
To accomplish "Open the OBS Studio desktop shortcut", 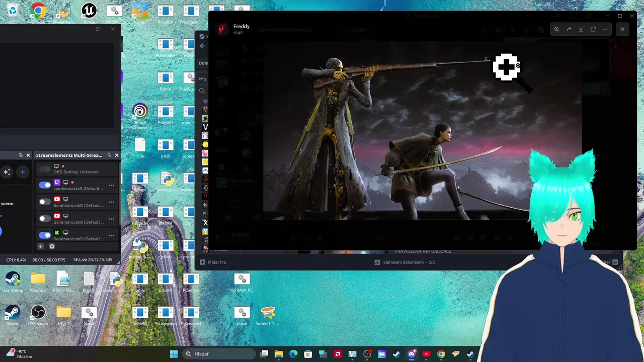I will (38, 315).
